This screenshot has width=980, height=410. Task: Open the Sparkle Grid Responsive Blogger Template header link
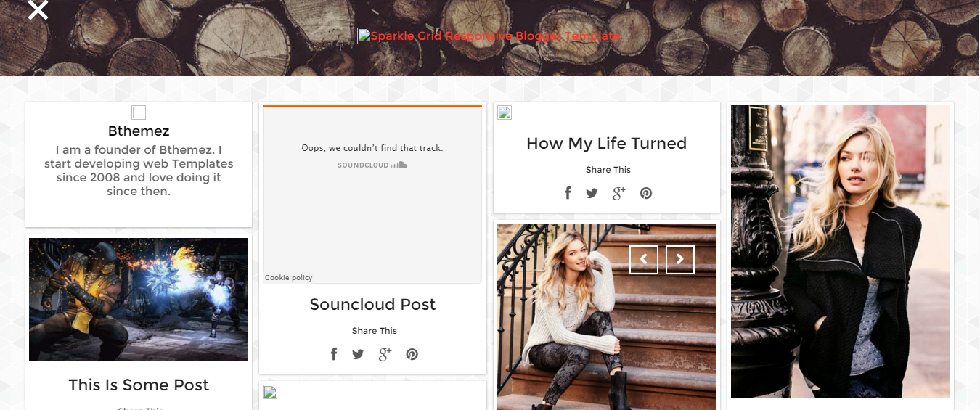click(489, 36)
